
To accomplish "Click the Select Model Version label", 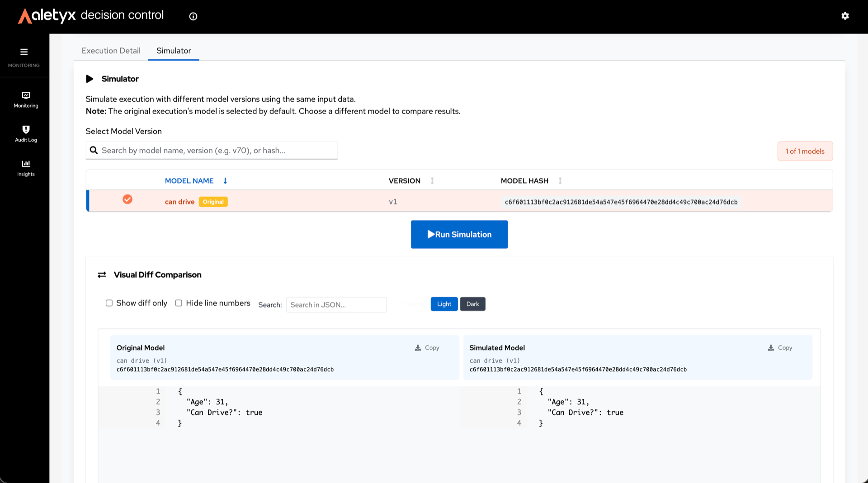I will click(x=123, y=132).
